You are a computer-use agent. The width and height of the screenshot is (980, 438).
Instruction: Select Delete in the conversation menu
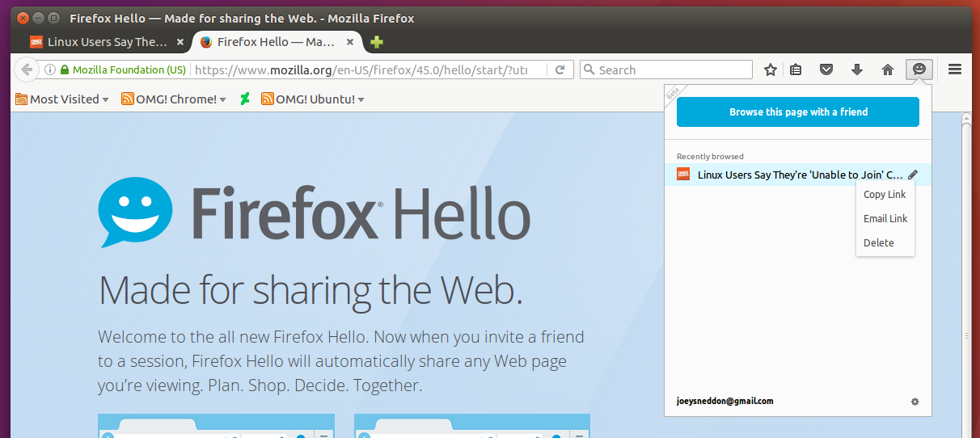[879, 242]
